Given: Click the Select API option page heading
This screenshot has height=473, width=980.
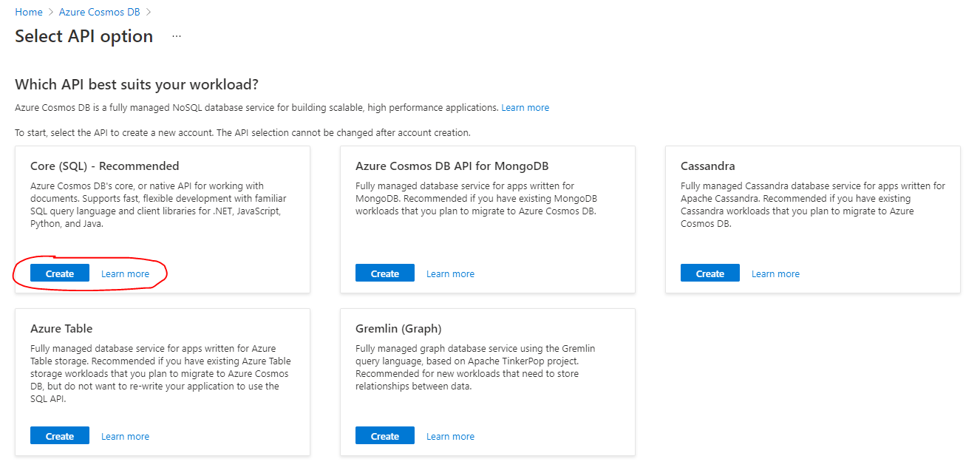Looking at the screenshot, I should pos(84,36).
